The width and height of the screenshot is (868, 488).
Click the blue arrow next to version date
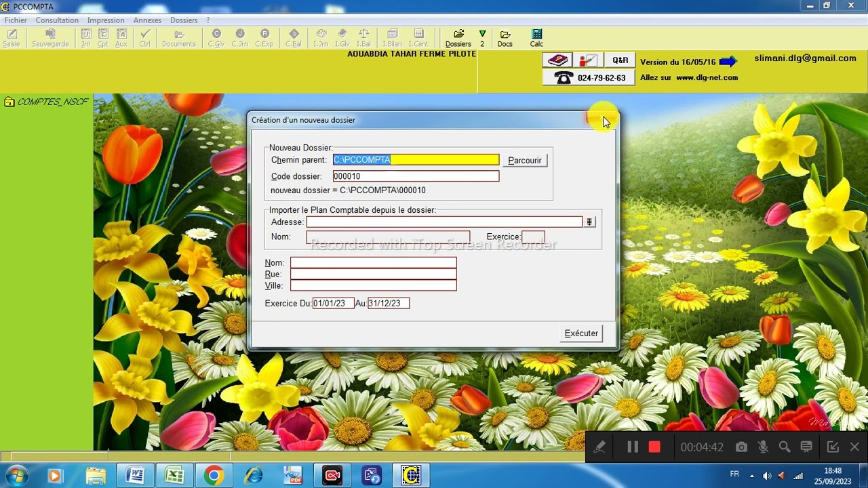click(x=728, y=62)
